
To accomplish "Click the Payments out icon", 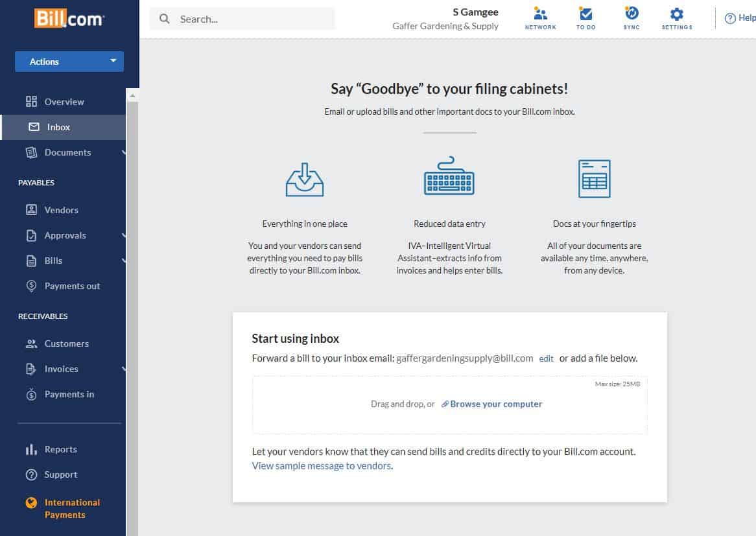I will tap(31, 286).
